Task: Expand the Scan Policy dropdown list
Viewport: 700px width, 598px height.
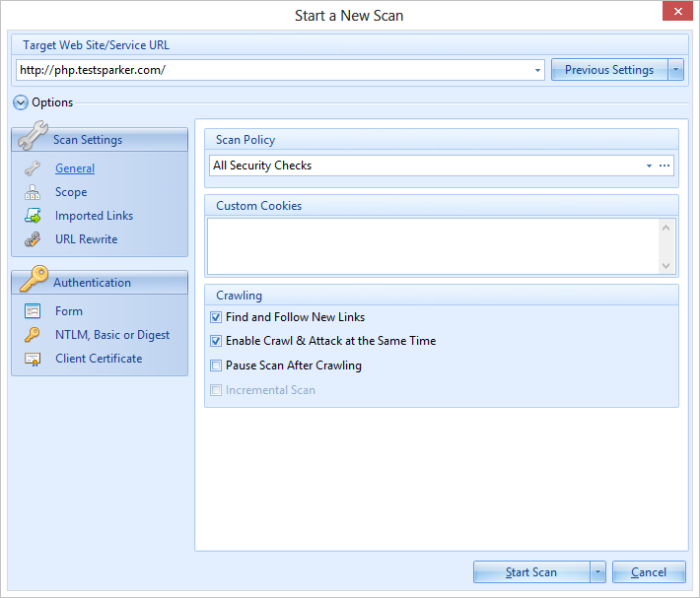Action: [x=649, y=166]
